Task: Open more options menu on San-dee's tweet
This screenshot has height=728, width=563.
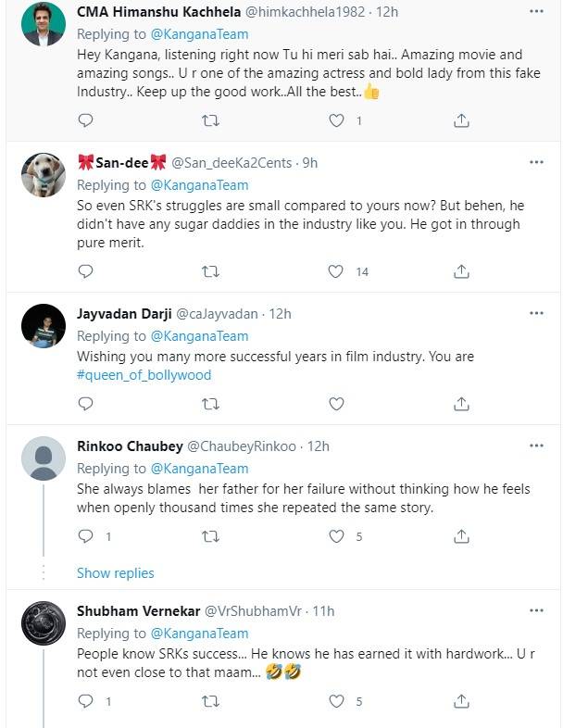Action: pos(536,162)
